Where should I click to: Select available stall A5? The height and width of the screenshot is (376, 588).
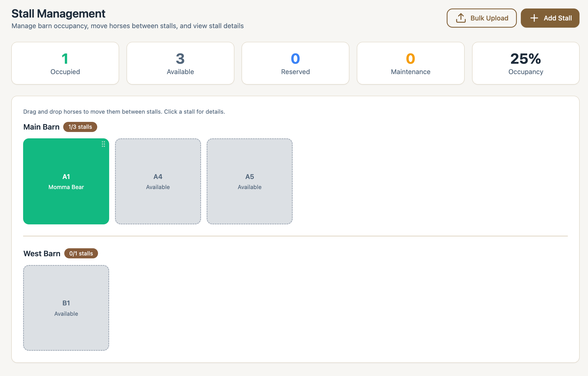pyautogui.click(x=250, y=181)
